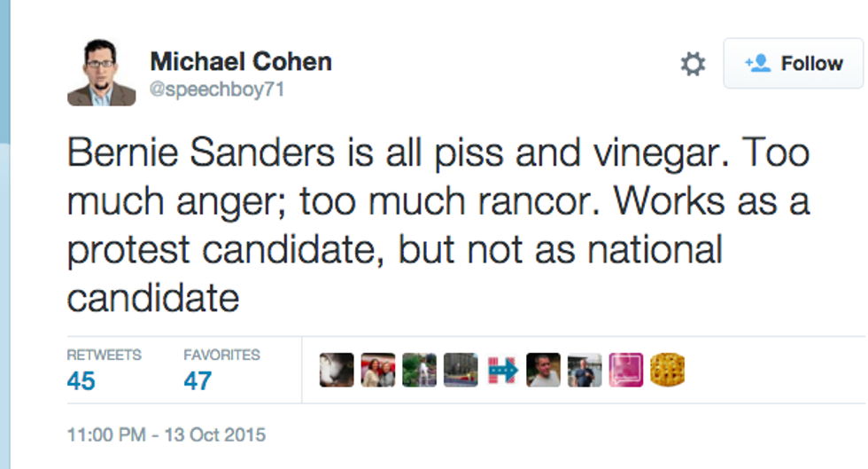
Task: Click the pink speech bubble avatar
Action: pyautogui.click(x=625, y=370)
